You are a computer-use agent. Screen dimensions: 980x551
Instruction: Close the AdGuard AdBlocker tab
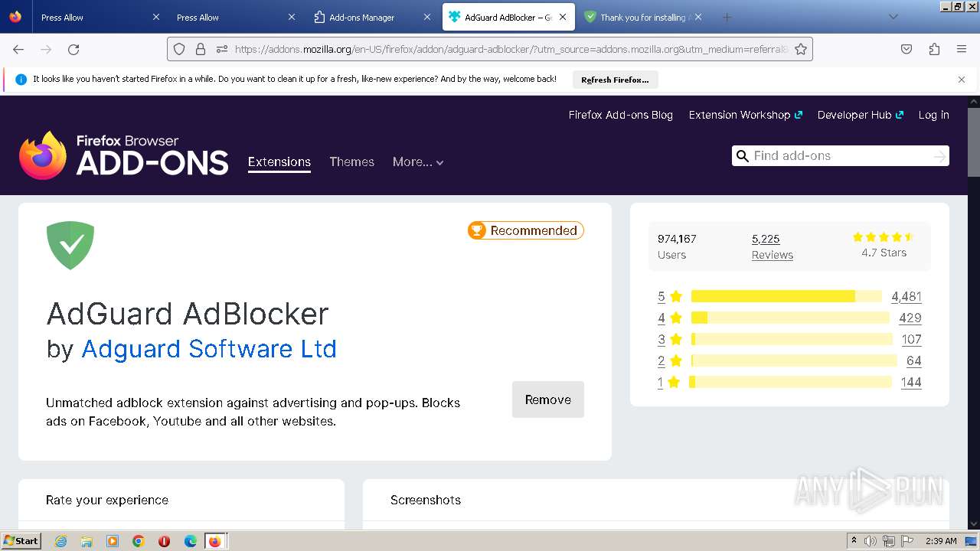tap(563, 17)
